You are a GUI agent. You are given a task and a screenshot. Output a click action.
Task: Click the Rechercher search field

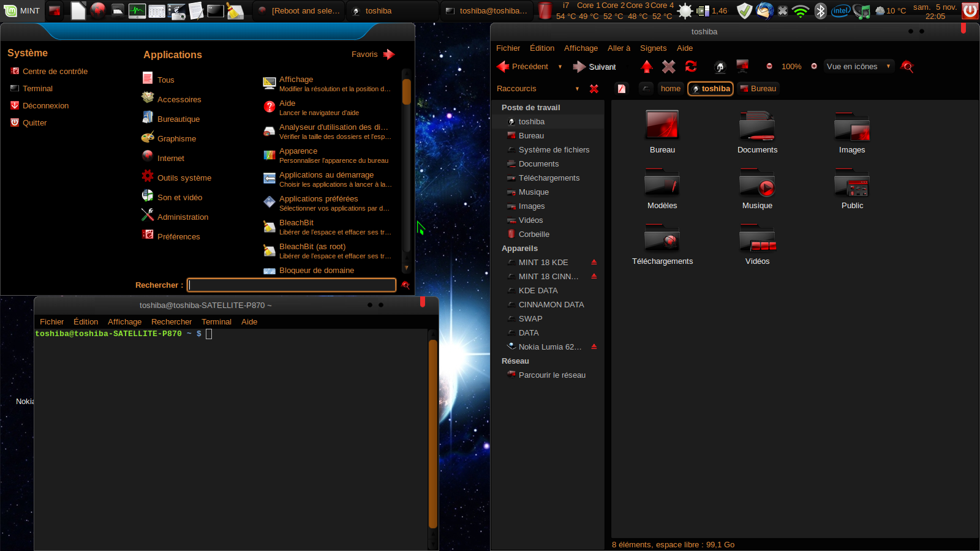[x=292, y=285]
